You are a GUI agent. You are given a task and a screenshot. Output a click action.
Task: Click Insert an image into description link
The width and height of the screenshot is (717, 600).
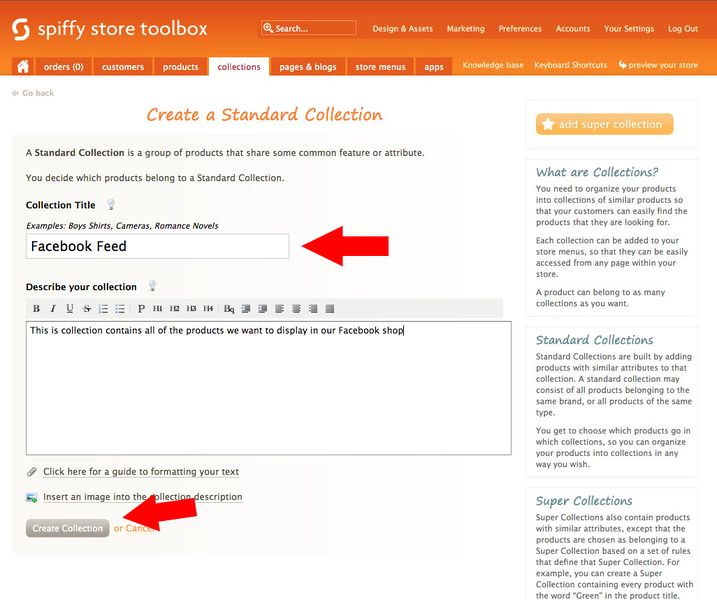(142, 497)
